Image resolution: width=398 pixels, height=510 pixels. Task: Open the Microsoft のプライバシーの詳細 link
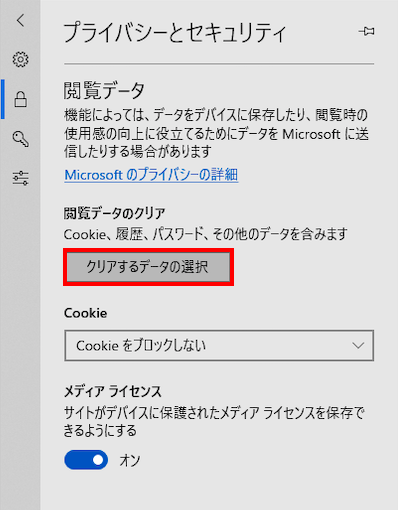tap(151, 175)
